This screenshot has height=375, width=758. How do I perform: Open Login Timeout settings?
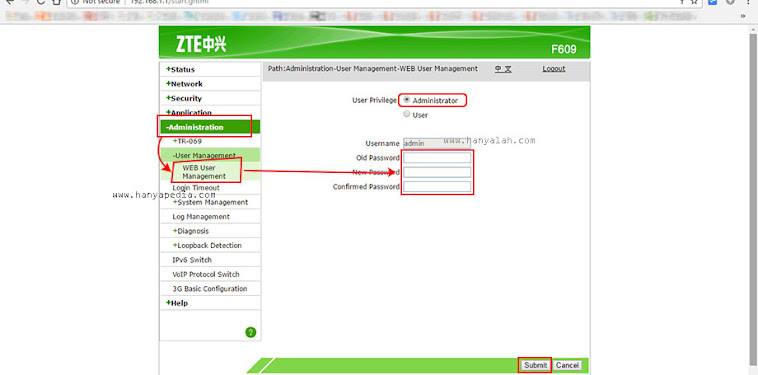point(196,188)
